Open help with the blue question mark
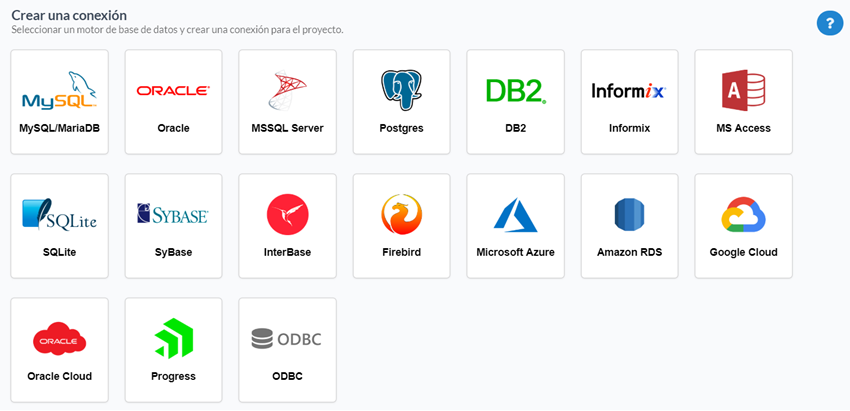 pos(830,24)
